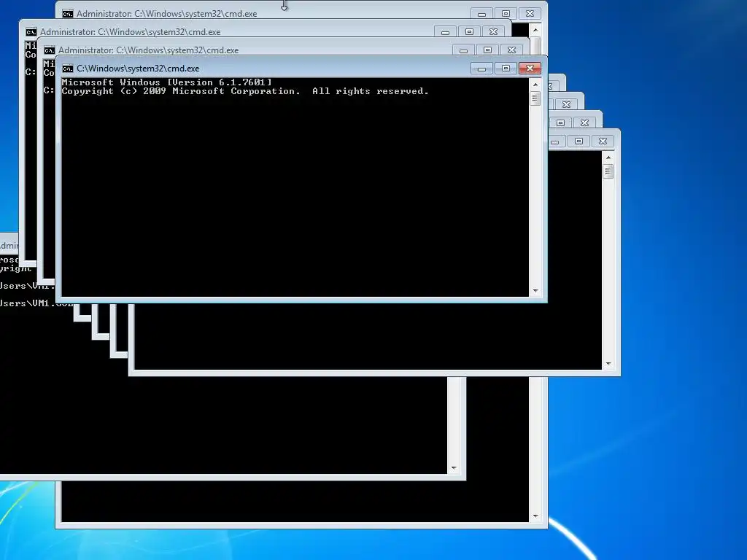Maximize the right-side window showing only maximize and close

click(x=561, y=122)
